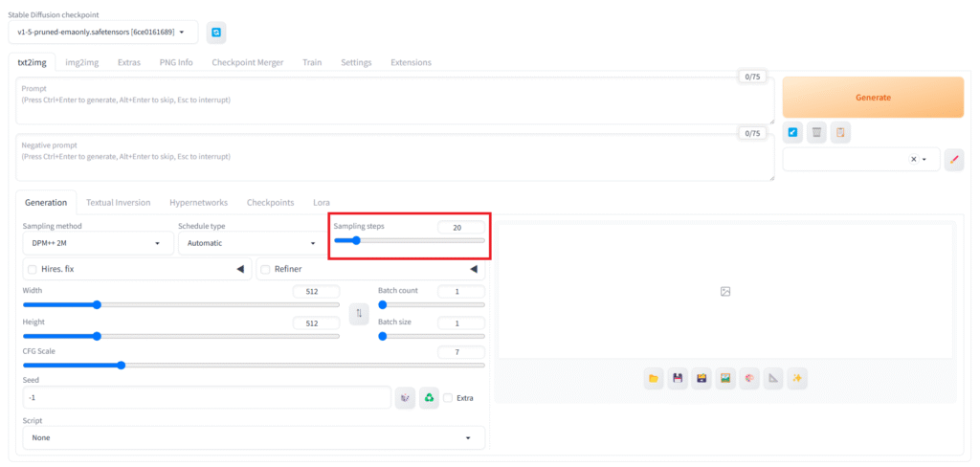
Task: Click the CFG Scale slider handle
Action: pyautogui.click(x=121, y=365)
